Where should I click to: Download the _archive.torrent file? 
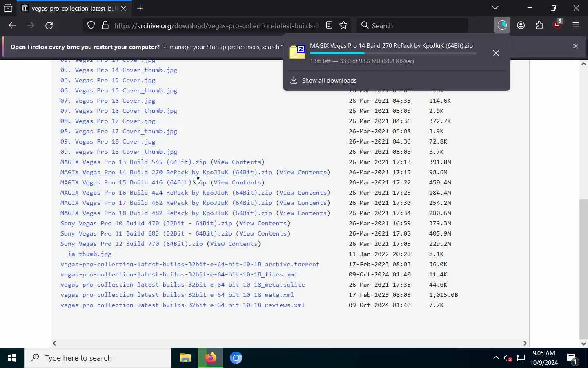190,264
